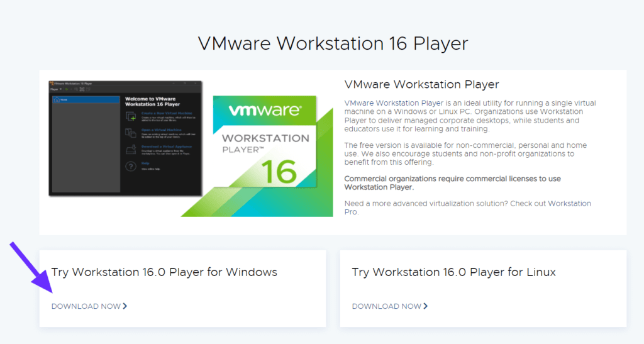Click the large green 16 on box art
The height and width of the screenshot is (344, 644).
pyautogui.click(x=279, y=172)
